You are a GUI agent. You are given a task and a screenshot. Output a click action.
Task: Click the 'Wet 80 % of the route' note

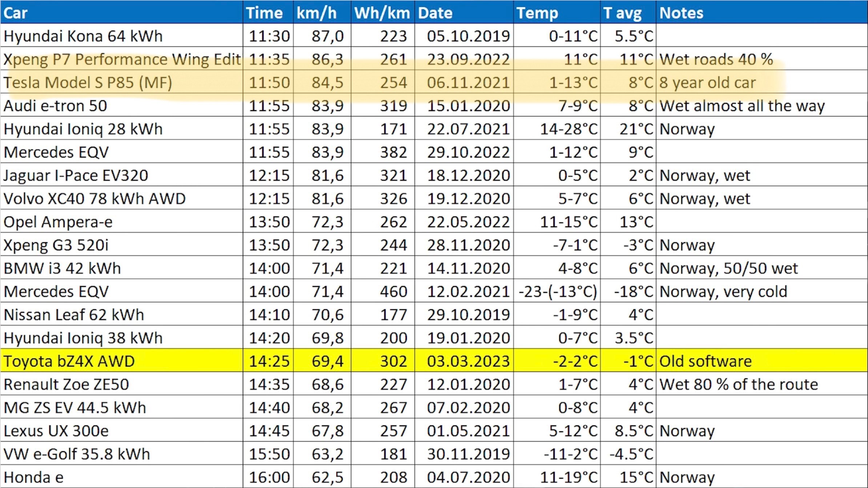pos(762,384)
